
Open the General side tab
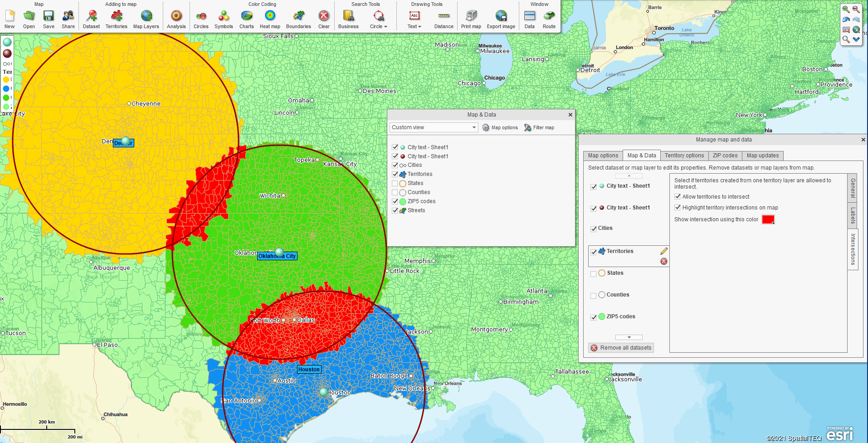click(x=853, y=188)
